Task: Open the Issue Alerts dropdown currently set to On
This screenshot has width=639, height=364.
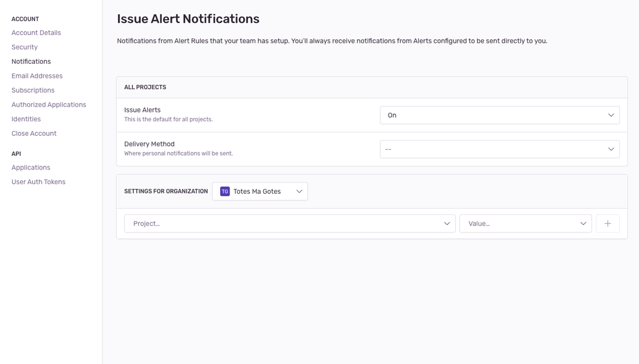Action: (500, 115)
